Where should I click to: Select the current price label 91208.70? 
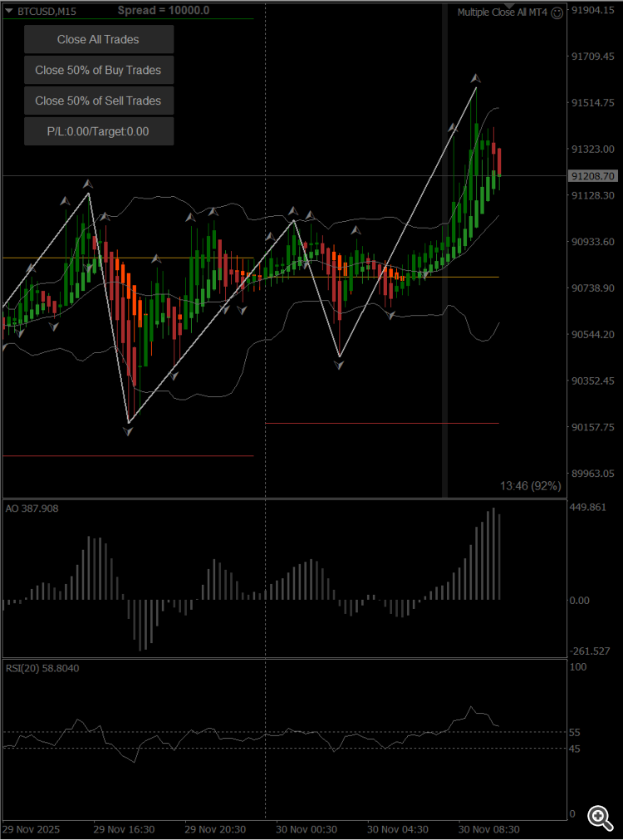(x=592, y=175)
